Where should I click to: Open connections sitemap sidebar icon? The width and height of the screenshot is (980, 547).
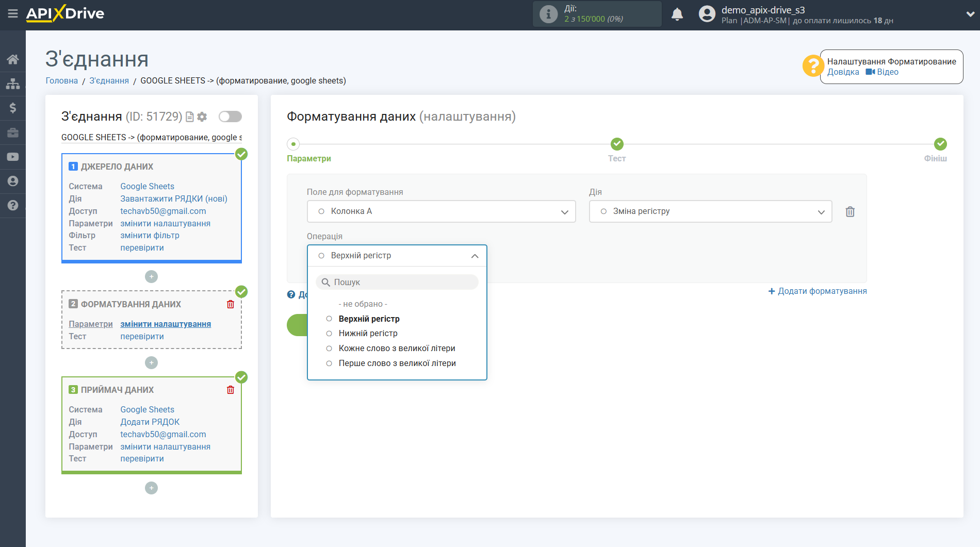coord(13,84)
